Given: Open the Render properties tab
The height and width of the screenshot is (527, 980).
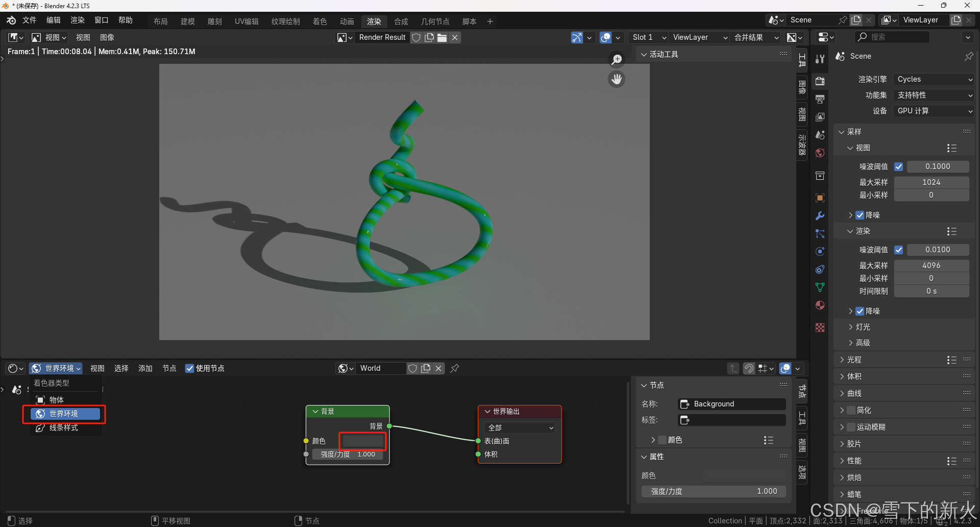Looking at the screenshot, I should (x=820, y=81).
